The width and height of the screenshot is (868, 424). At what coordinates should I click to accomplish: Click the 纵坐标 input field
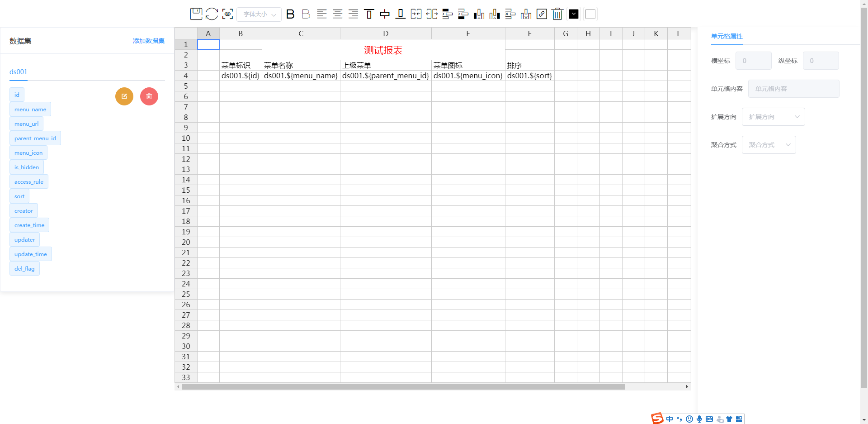tap(821, 61)
